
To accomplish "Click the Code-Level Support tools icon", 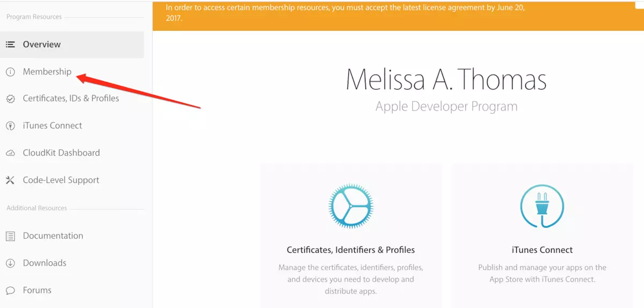I will [x=10, y=180].
